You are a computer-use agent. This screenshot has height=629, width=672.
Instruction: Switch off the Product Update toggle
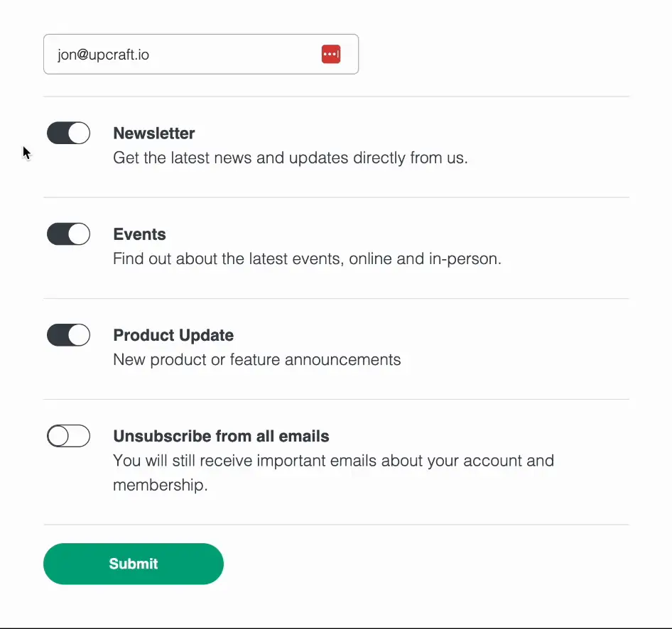coord(68,334)
